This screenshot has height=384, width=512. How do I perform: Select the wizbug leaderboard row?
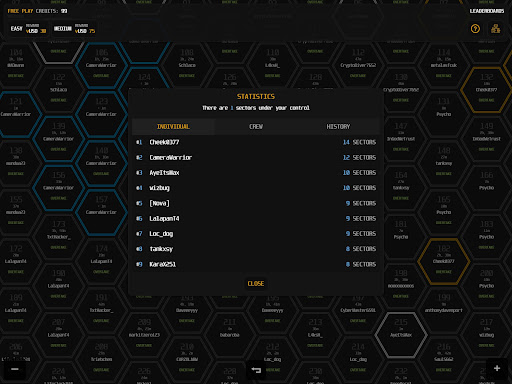[256, 188]
